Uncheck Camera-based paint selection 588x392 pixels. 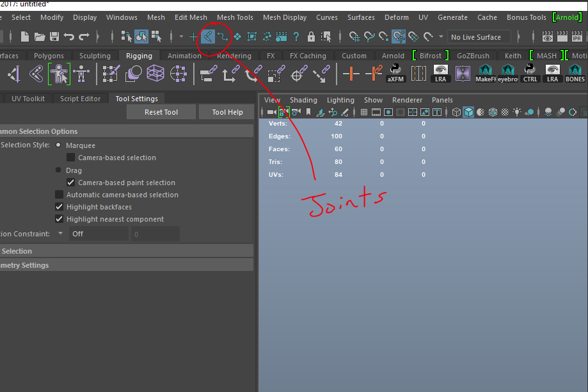click(70, 183)
